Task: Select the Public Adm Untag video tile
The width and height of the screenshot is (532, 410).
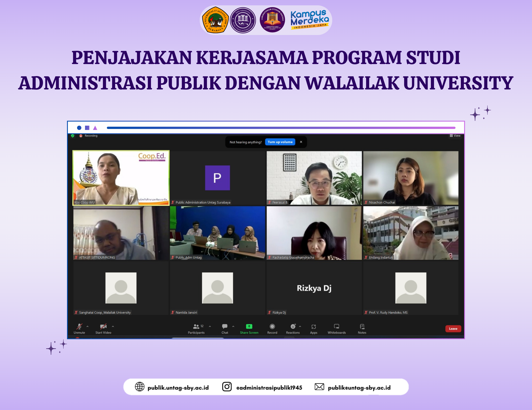Action: (217, 233)
